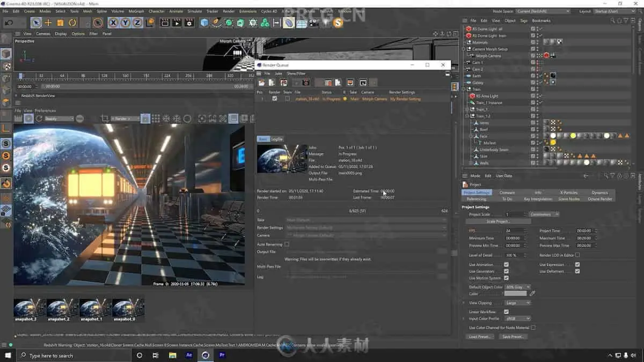
Task: Open After Effects from the Windows taskbar
Action: (189, 355)
